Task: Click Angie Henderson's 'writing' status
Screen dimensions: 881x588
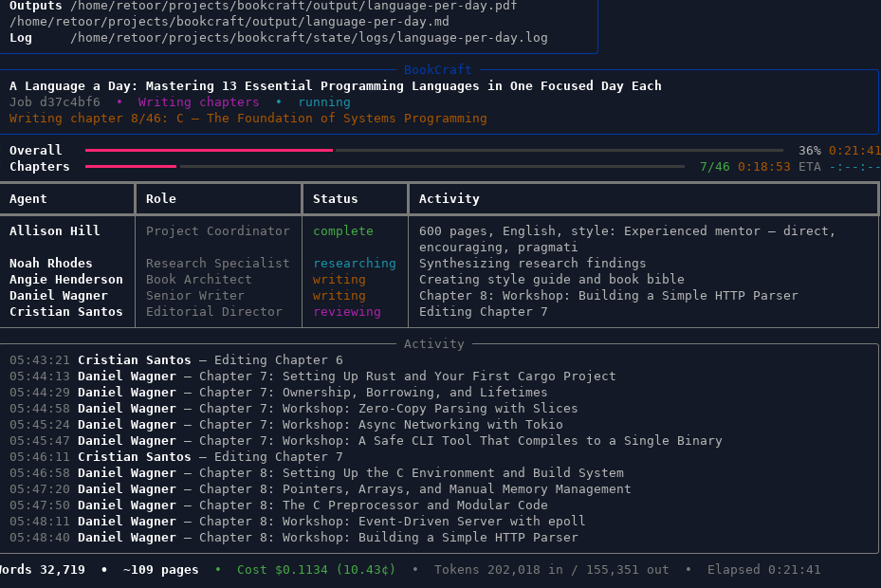Action: (x=339, y=280)
